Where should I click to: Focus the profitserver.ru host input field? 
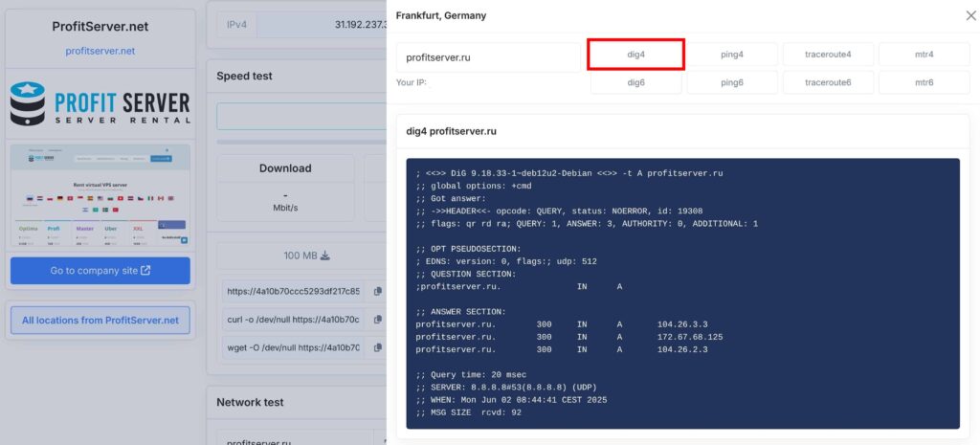pos(488,57)
